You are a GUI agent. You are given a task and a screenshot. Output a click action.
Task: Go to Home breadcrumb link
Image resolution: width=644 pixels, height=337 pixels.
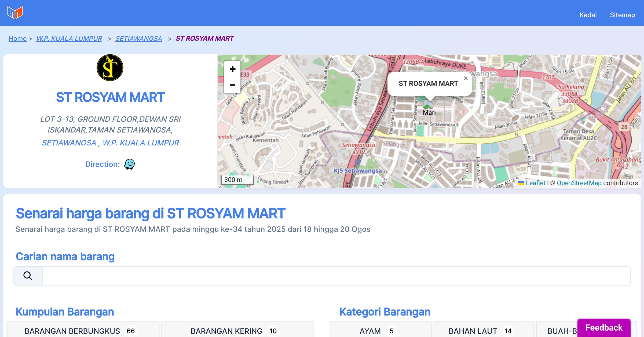click(x=17, y=39)
